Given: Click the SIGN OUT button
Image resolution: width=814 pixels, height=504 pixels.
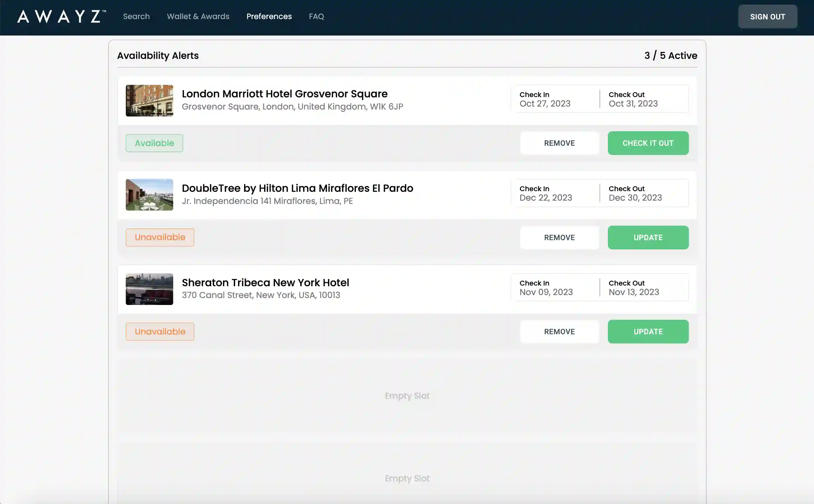Looking at the screenshot, I should tap(767, 17).
